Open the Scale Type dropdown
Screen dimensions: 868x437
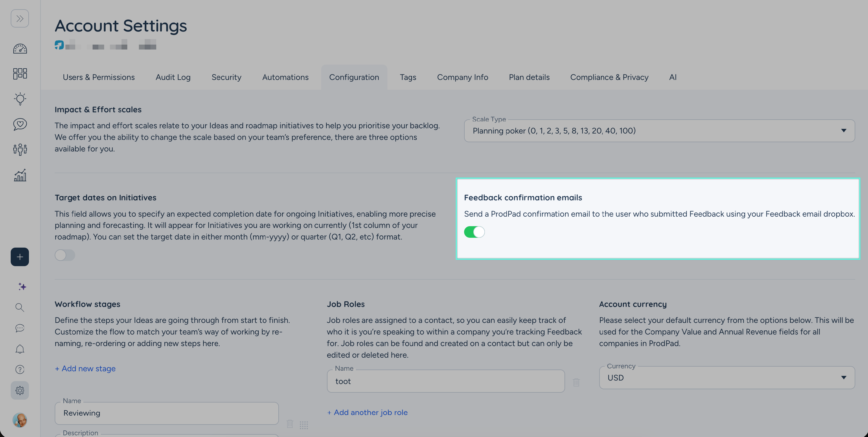click(x=659, y=131)
